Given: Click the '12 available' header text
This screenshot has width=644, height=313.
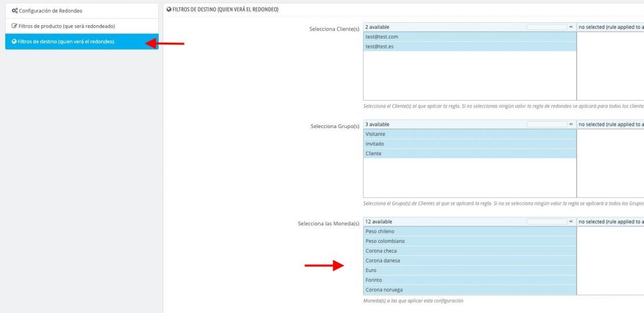Looking at the screenshot, I should click(x=379, y=222).
